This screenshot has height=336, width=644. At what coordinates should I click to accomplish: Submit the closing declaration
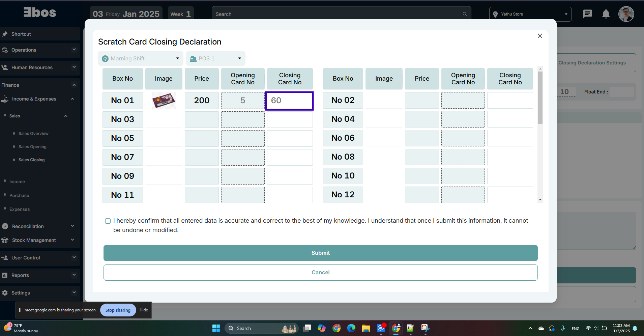[321, 253]
